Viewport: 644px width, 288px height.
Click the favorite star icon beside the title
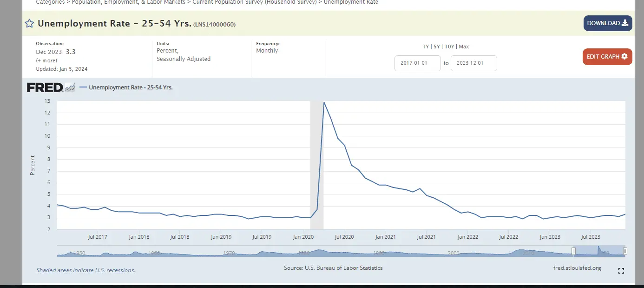coord(29,24)
